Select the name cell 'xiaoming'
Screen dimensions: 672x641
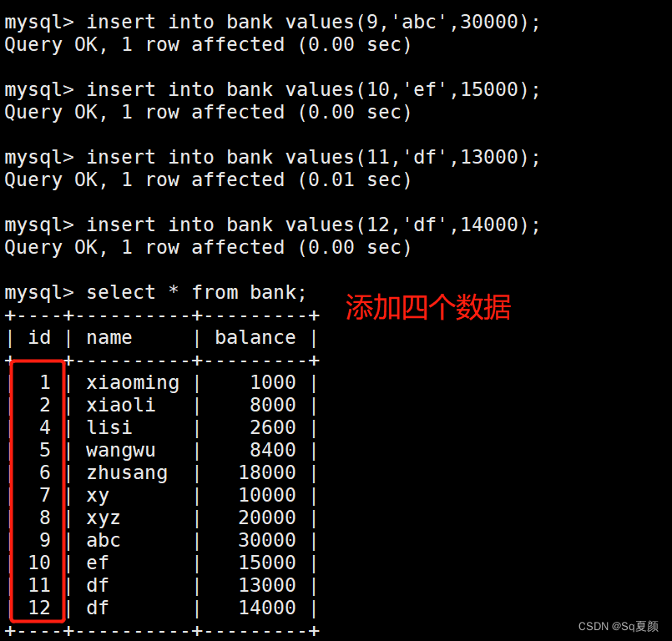coord(133,382)
